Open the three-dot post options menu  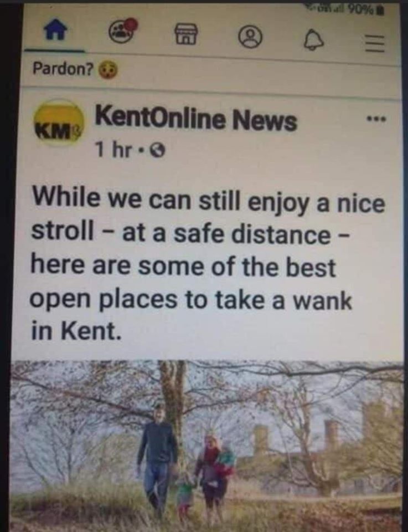[376, 119]
